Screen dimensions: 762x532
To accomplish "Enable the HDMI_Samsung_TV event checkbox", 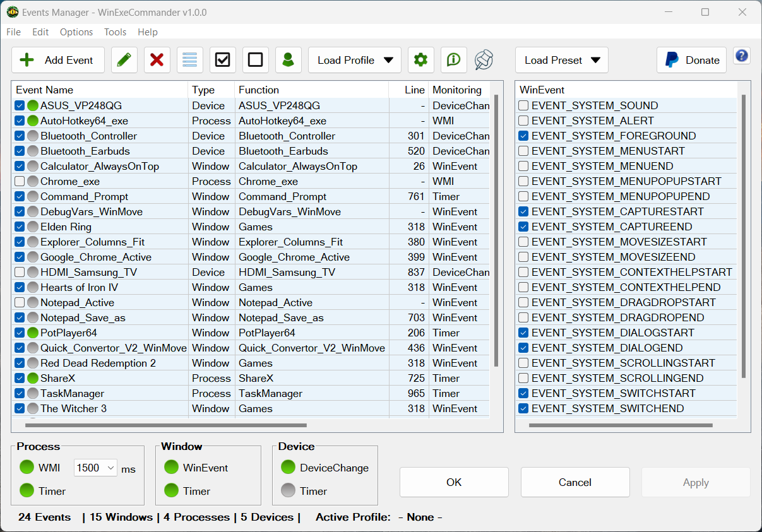I will click(20, 272).
